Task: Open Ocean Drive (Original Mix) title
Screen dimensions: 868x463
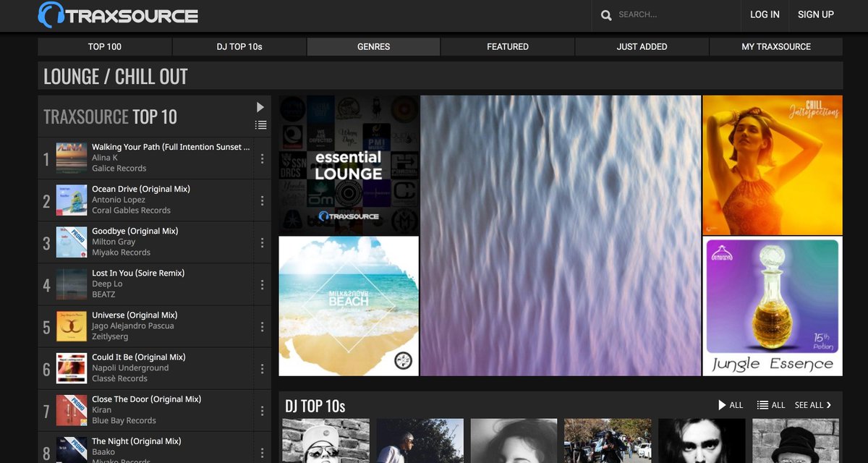Action: (141, 189)
